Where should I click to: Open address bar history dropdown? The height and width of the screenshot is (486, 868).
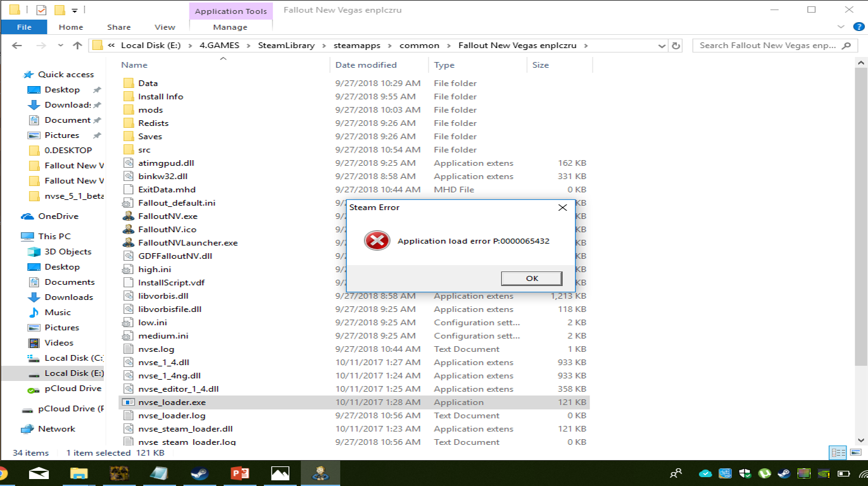[x=662, y=46]
